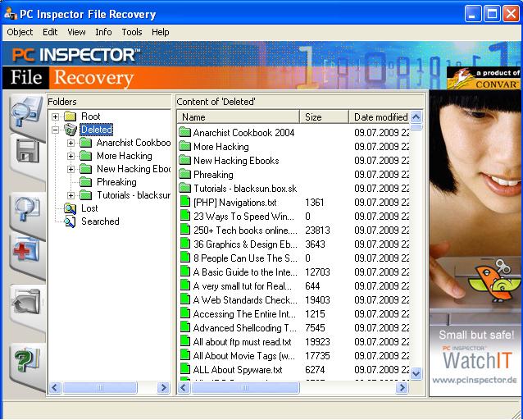
Task: Select '23 Ways To Speed Win...' file
Action: (243, 217)
